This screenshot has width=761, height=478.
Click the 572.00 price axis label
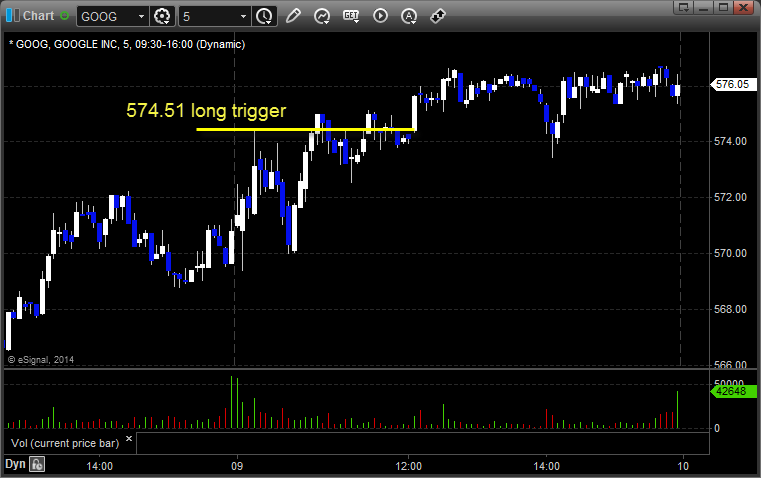(730, 197)
